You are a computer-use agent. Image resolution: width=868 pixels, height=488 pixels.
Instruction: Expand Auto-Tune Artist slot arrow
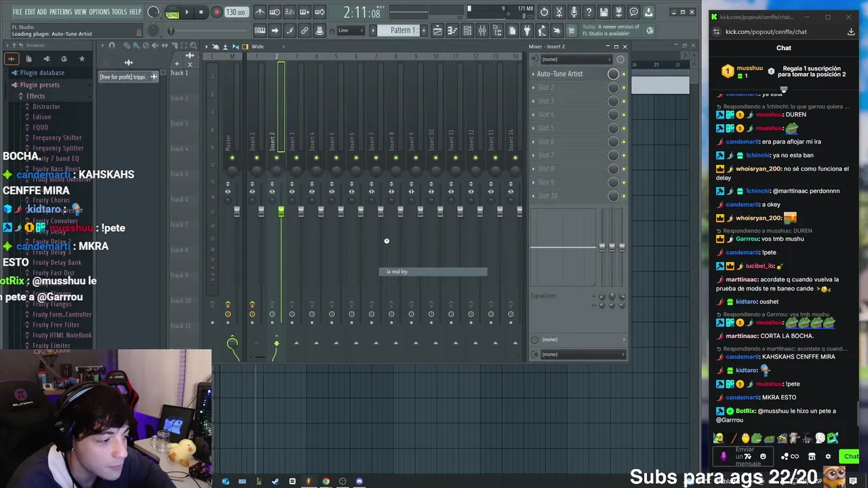(x=533, y=74)
